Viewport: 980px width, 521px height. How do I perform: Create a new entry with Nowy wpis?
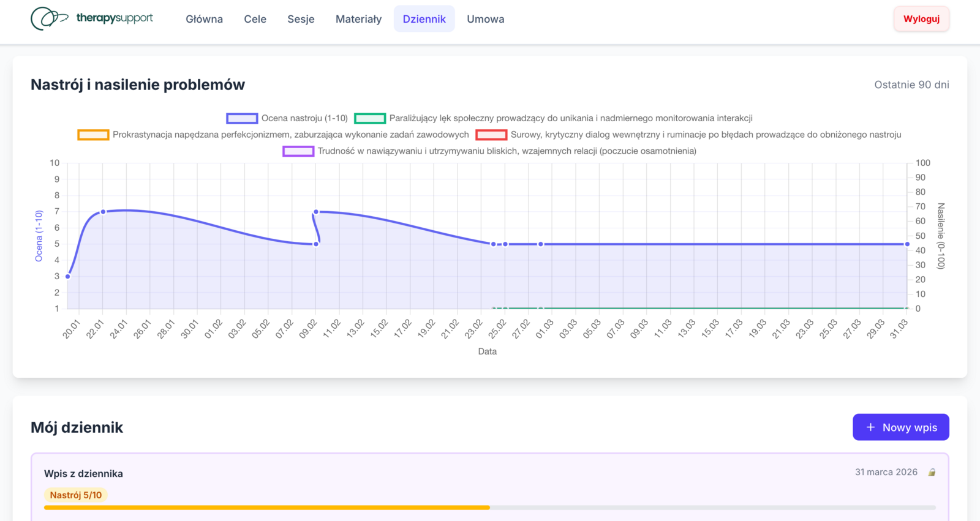click(900, 427)
